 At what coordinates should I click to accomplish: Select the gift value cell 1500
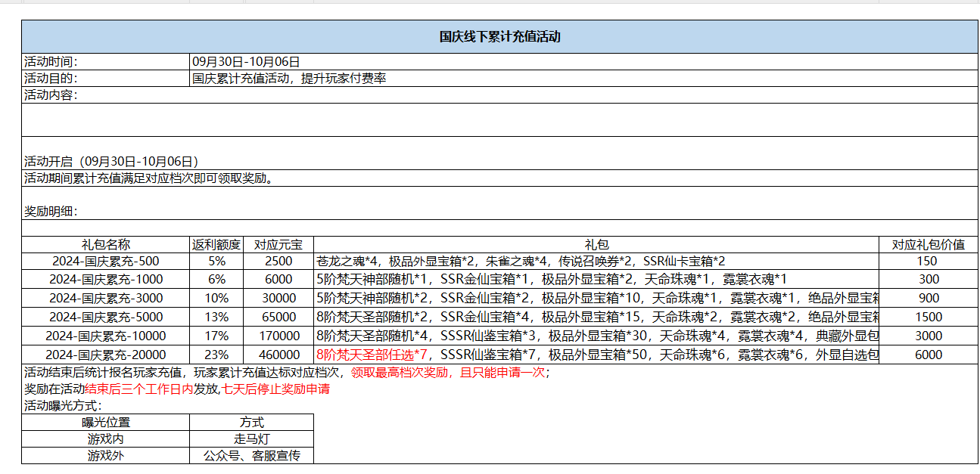(x=929, y=318)
